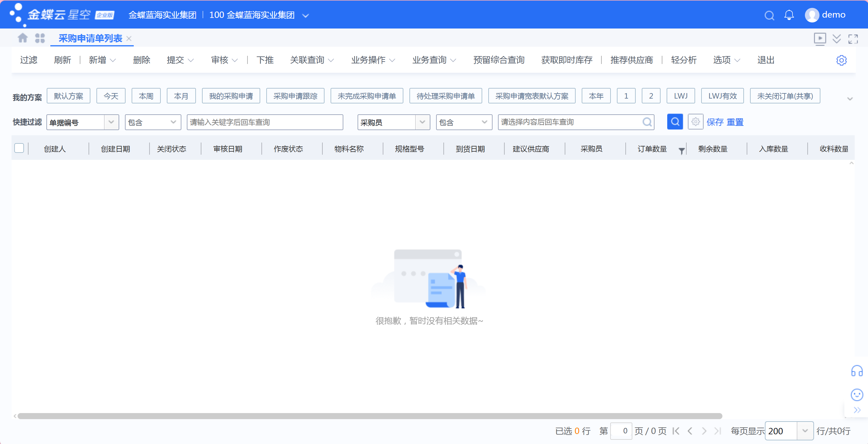
Task: Close the 采购申请单列表 tab
Action: (x=129, y=39)
